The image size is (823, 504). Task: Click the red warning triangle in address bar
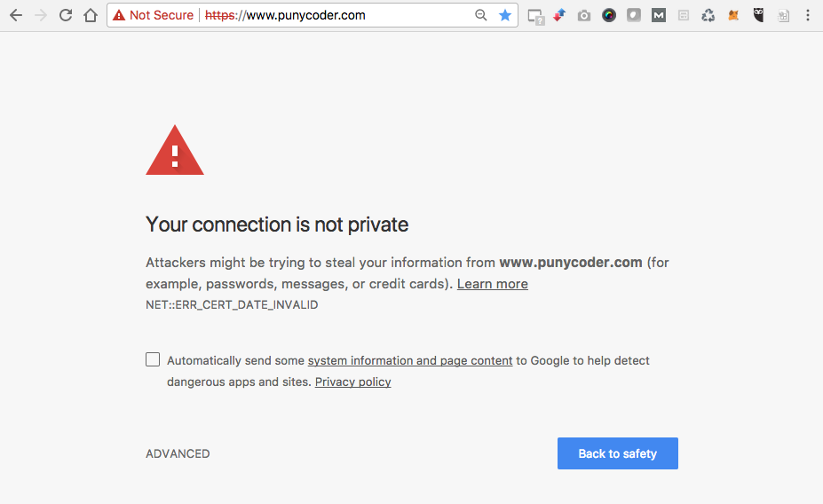point(119,15)
